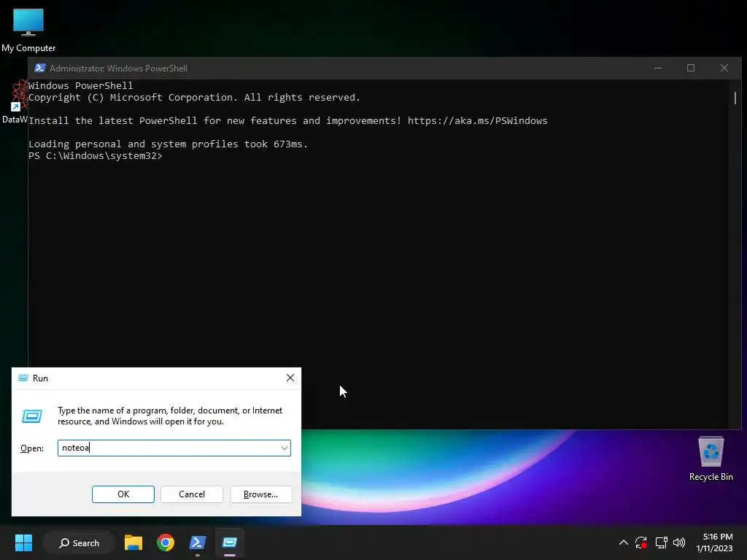747x560 pixels.
Task: Close the Run dialog with X
Action: [x=290, y=378]
